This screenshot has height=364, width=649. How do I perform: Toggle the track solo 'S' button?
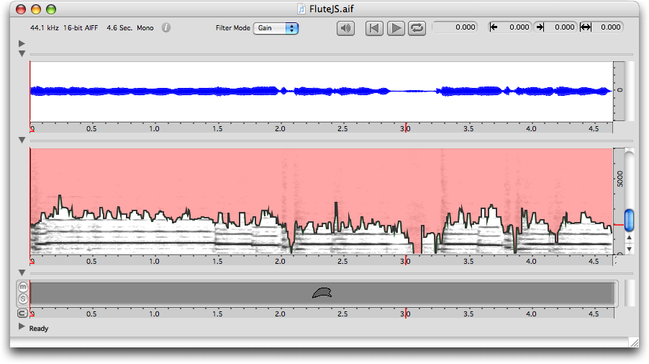pos(23,299)
